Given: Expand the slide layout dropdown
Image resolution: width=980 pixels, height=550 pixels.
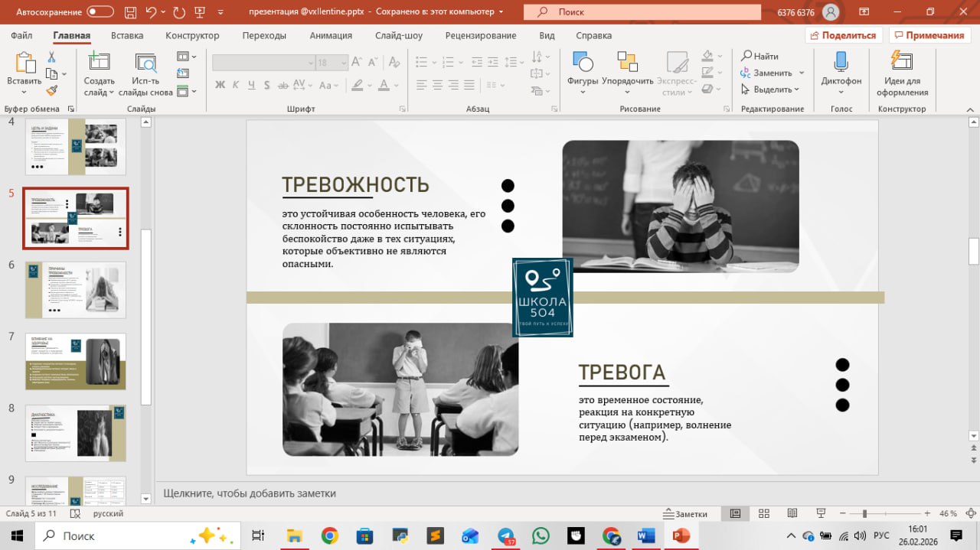Looking at the screenshot, I should (187, 57).
